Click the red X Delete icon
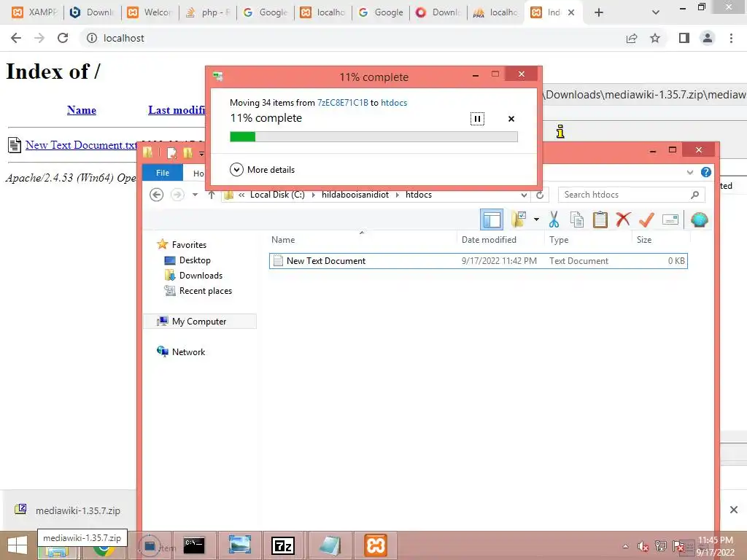The height and width of the screenshot is (560, 747). click(x=623, y=219)
